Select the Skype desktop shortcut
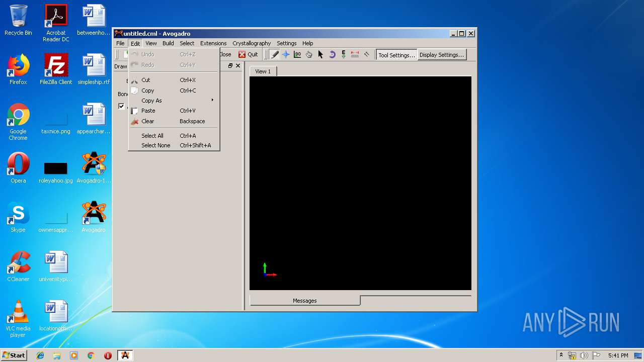644x362 pixels. click(x=18, y=218)
